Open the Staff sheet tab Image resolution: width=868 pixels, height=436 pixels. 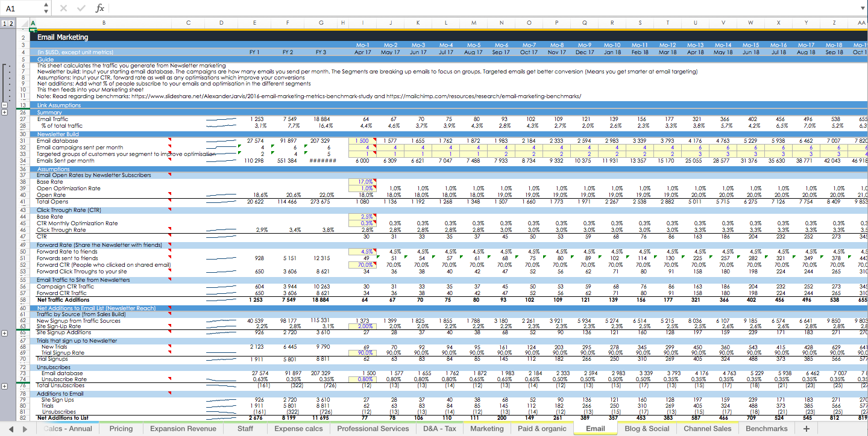(245, 429)
